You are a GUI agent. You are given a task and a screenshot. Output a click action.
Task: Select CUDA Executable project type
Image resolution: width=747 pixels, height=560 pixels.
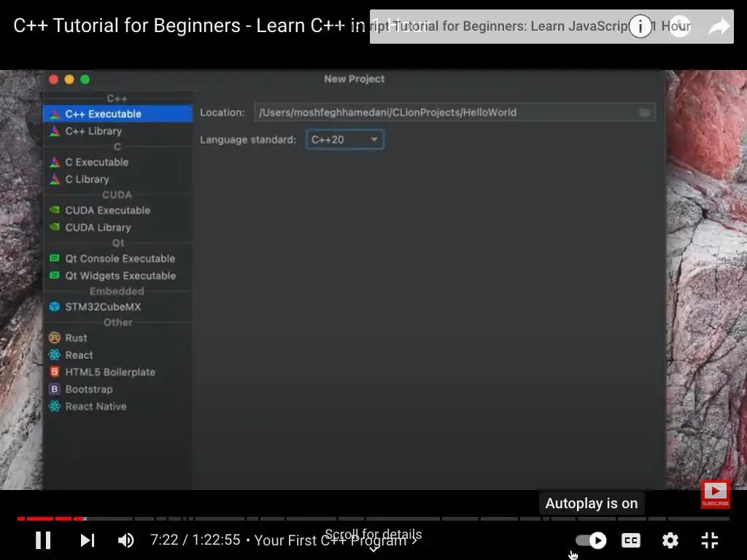[x=117, y=210]
